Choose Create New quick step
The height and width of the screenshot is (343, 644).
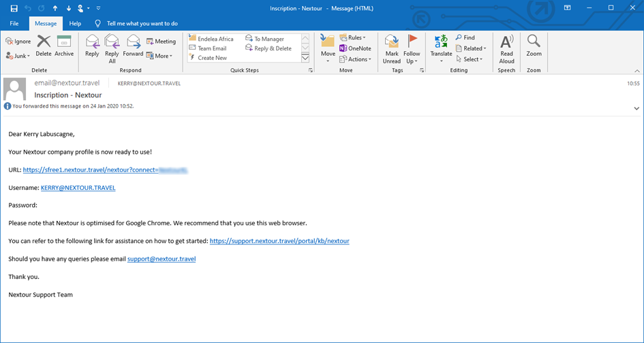coord(209,58)
